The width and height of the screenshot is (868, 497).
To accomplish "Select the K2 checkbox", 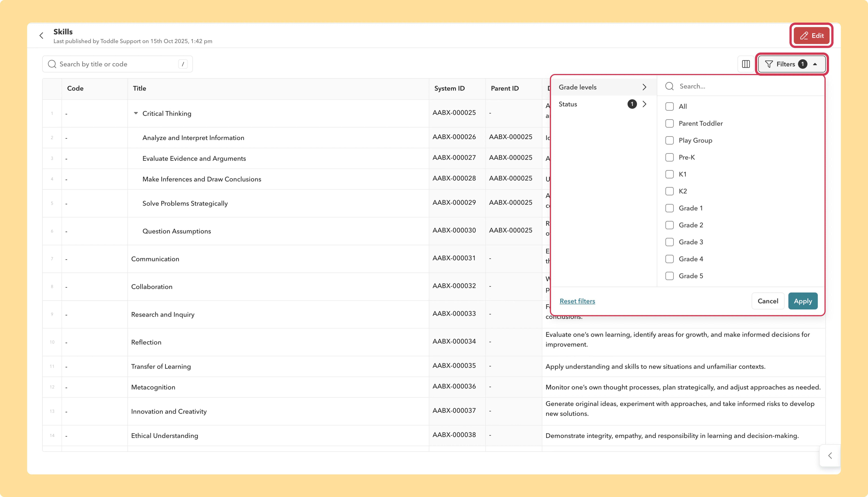I will pyautogui.click(x=670, y=191).
